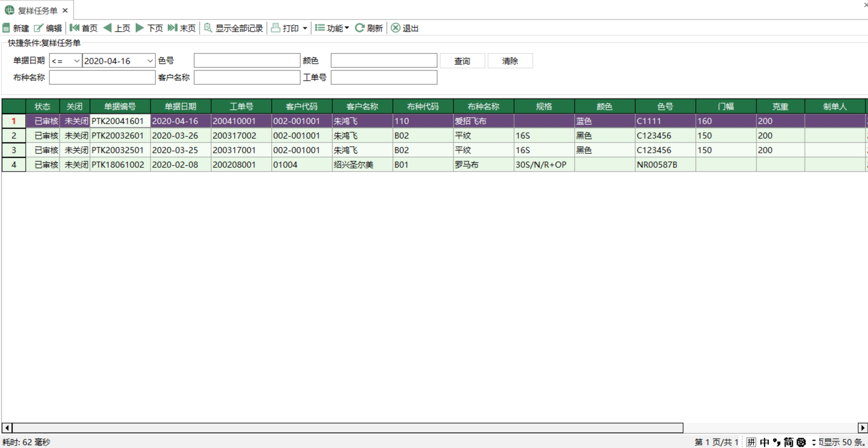Screen dimensions: 868x448
Task: Click the 查询 query button
Action: pyautogui.click(x=462, y=61)
